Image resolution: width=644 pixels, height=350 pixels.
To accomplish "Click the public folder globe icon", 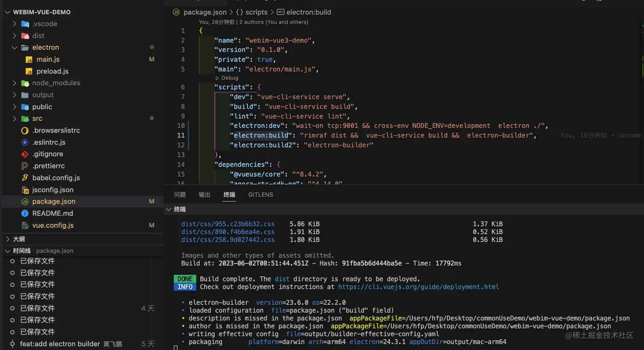I will point(25,107).
